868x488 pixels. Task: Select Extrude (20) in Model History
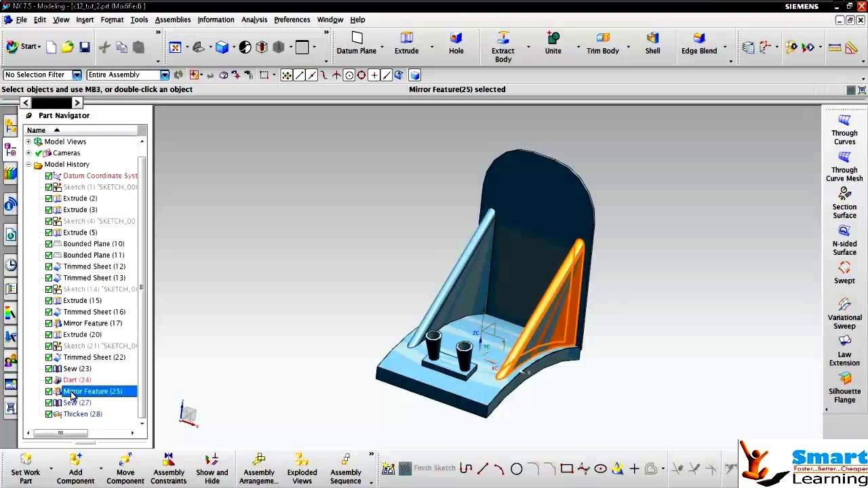tap(82, 335)
